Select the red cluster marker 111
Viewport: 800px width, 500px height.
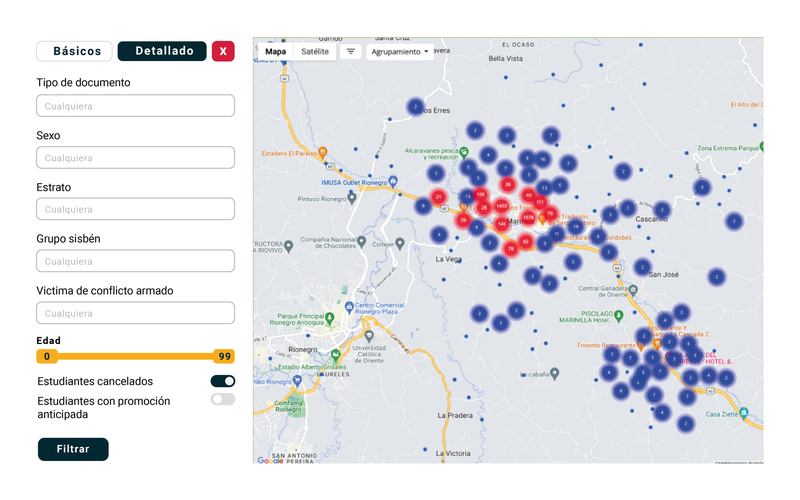pos(540,203)
